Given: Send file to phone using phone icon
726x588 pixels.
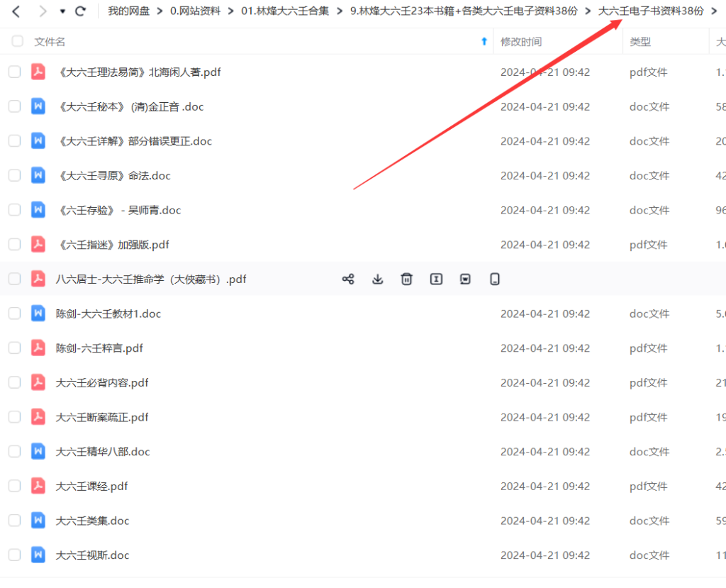Looking at the screenshot, I should point(494,279).
